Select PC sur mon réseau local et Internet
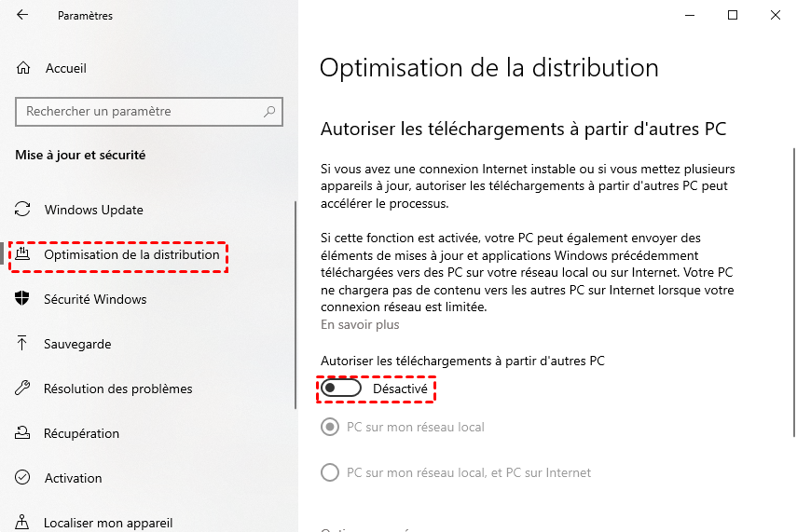The width and height of the screenshot is (797, 532). pos(329,472)
